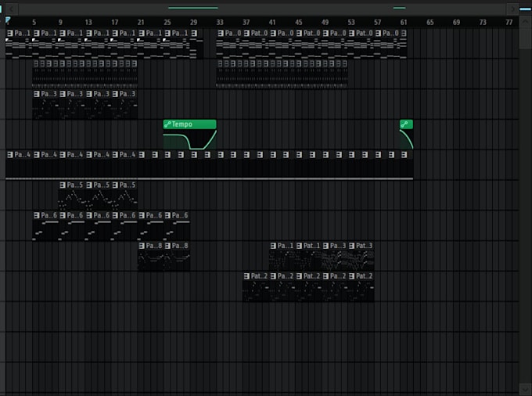Select the Pa..0 clip title at bar 57
Viewport: 532px width, 396px height.
[x=390, y=33]
